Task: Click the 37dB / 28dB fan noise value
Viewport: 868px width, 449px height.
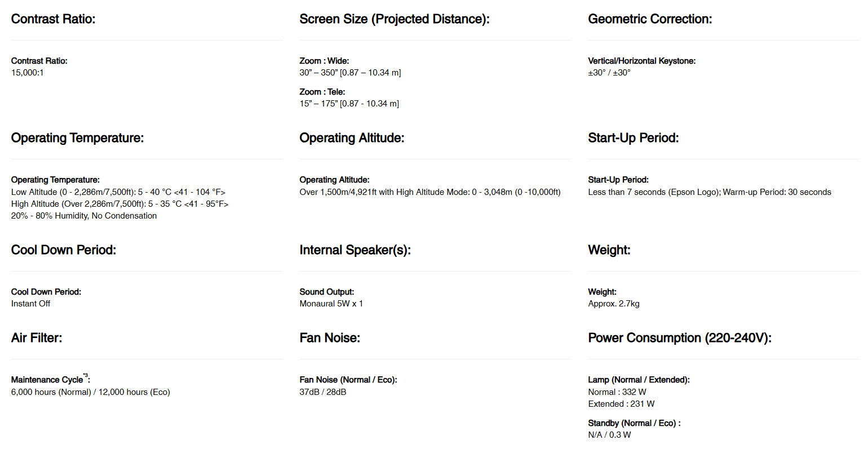Action: point(322,392)
